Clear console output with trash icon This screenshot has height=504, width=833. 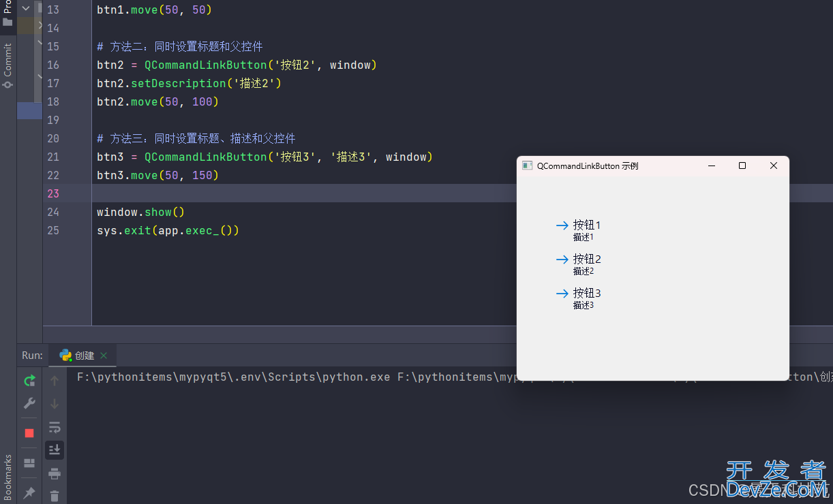(x=55, y=497)
